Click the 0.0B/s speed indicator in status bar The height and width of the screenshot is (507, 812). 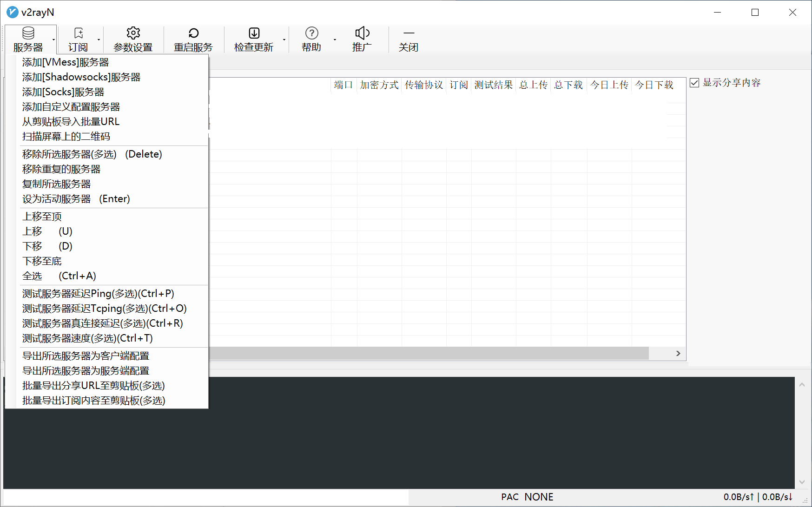[758, 497]
